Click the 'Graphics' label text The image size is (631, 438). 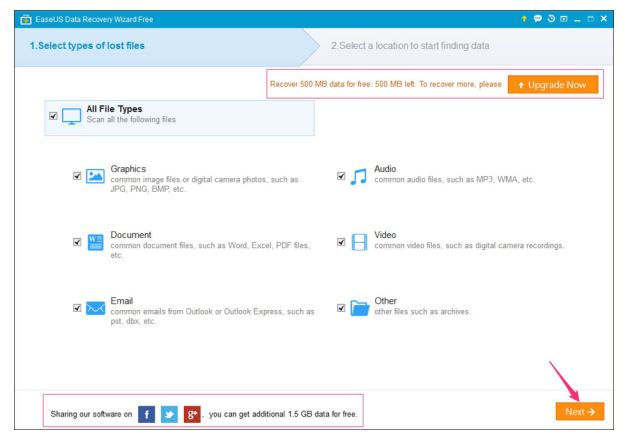[128, 169]
